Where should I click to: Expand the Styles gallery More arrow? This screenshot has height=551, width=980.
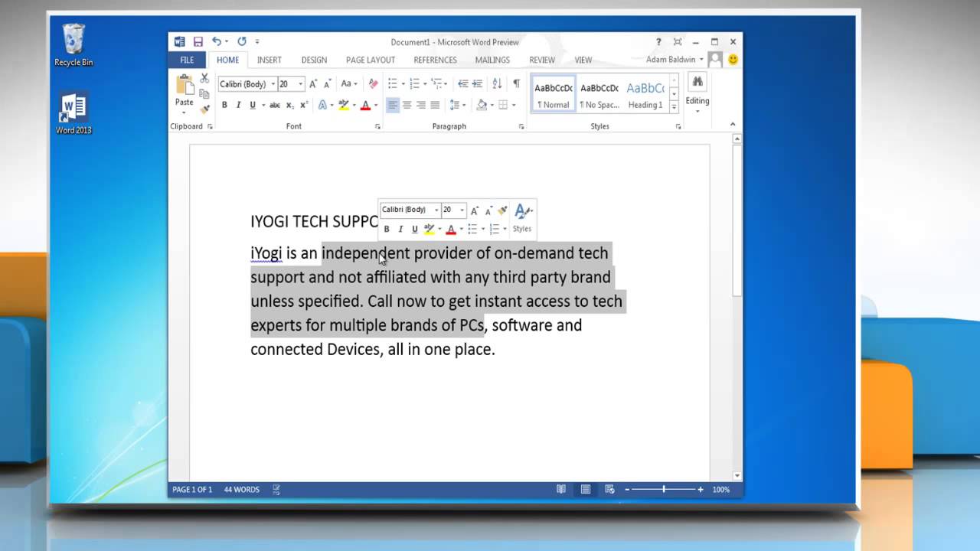coord(675,107)
